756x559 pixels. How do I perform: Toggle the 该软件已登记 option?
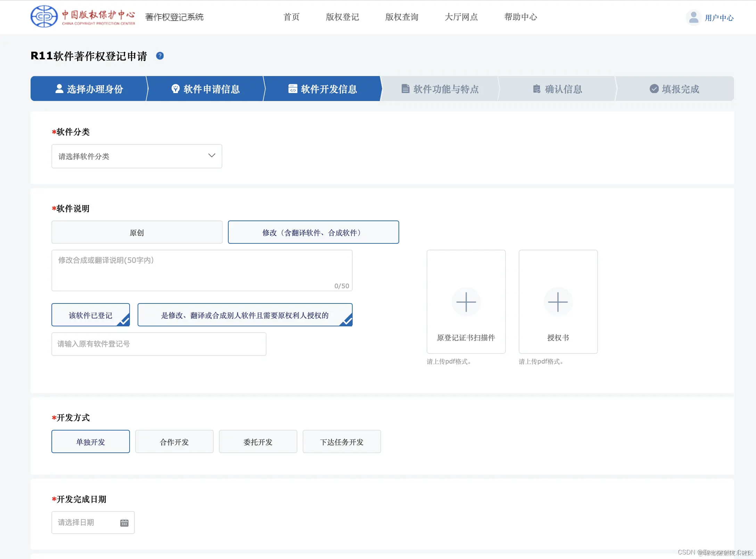tap(90, 315)
